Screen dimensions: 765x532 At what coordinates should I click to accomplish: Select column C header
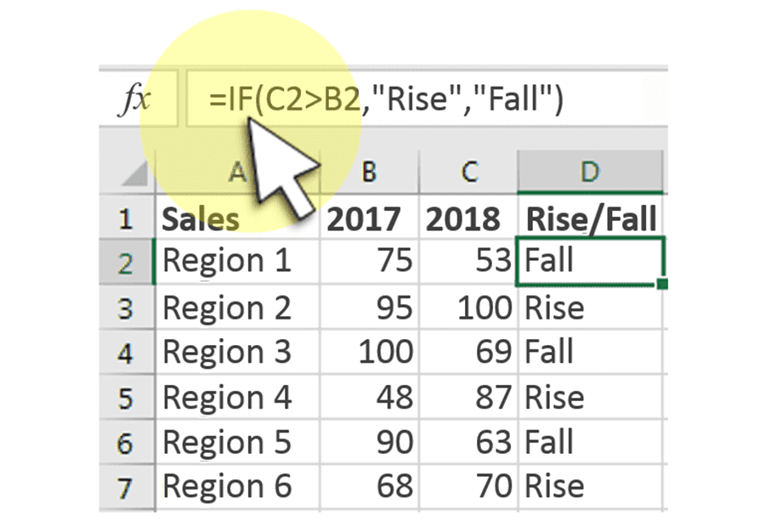(468, 173)
